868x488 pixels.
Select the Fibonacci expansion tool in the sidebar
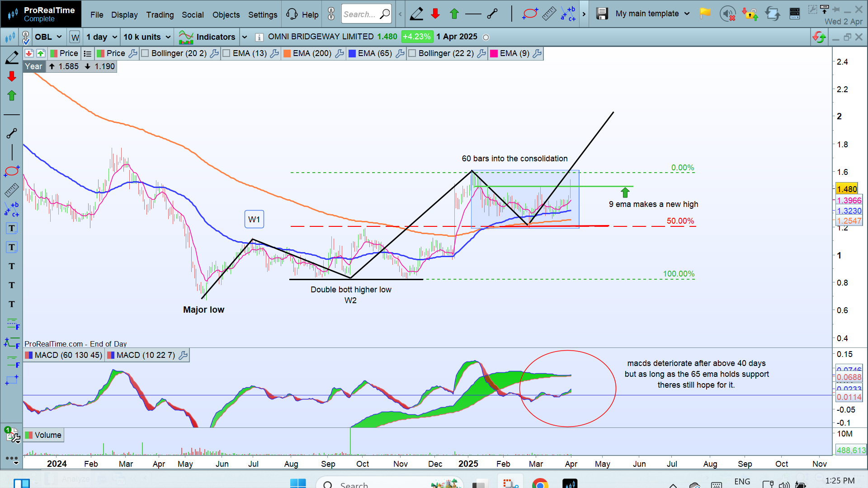(x=12, y=343)
